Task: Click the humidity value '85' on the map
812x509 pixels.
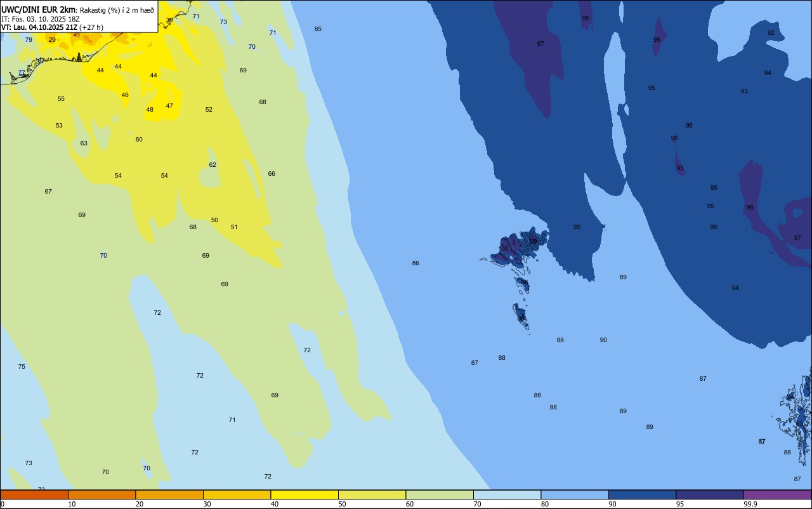Action: [x=318, y=29]
